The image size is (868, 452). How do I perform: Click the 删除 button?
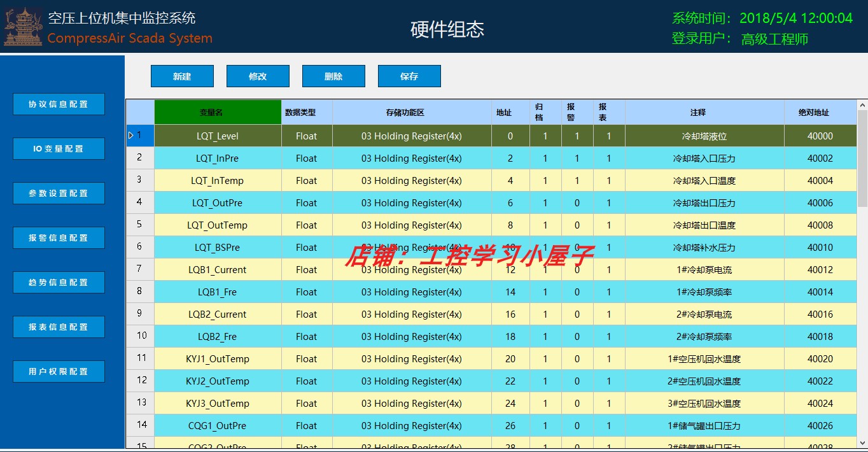333,76
